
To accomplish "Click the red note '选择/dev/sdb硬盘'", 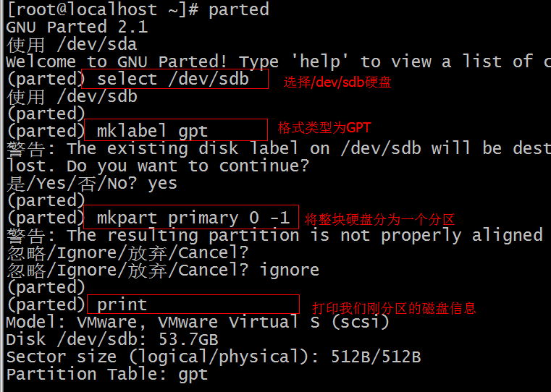I will point(337,82).
